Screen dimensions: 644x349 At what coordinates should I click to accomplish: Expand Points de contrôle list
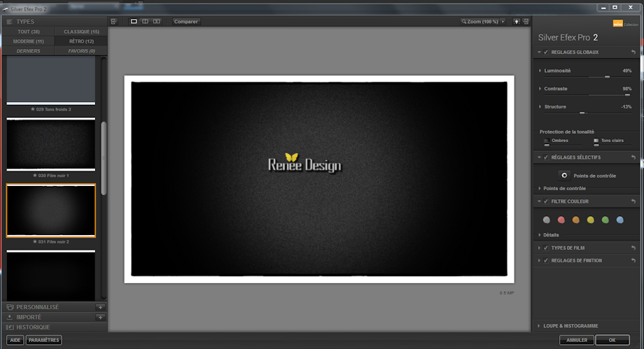[540, 188]
